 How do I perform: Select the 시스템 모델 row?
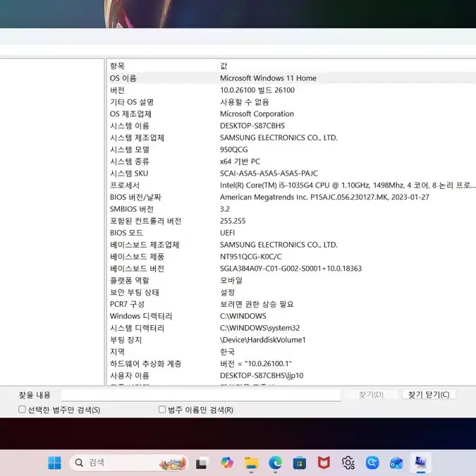click(x=291, y=149)
